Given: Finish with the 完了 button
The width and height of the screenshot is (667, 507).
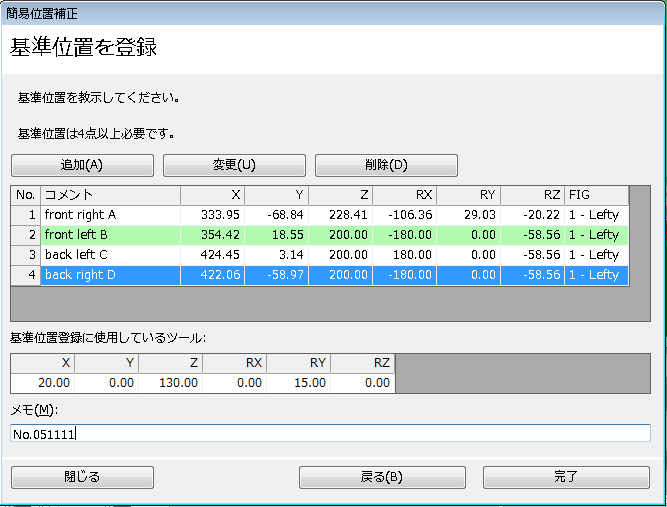Looking at the screenshot, I should 566,477.
